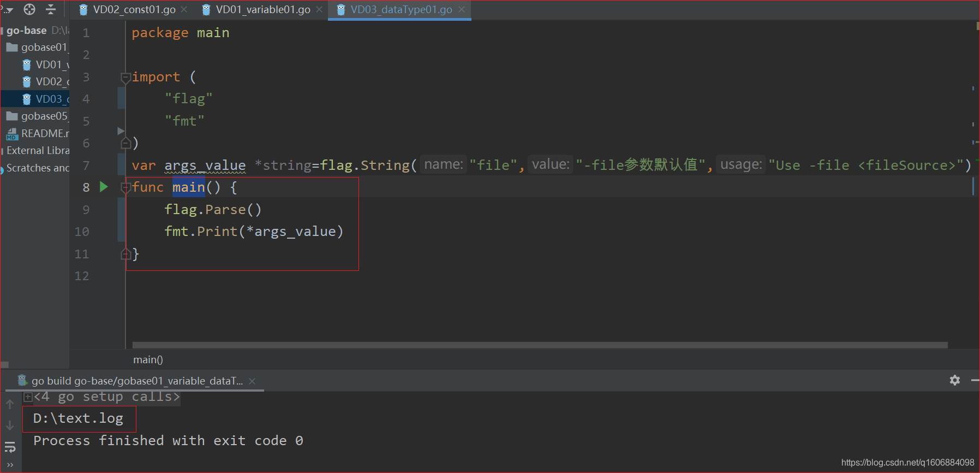The image size is (980, 473).
Task: Expand External Libraries node
Action: [x=37, y=150]
